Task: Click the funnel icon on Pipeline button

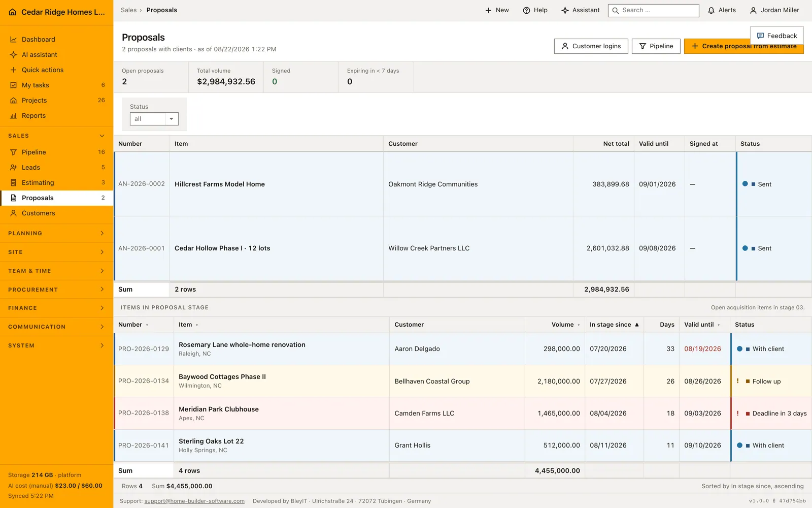Action: [x=642, y=46]
